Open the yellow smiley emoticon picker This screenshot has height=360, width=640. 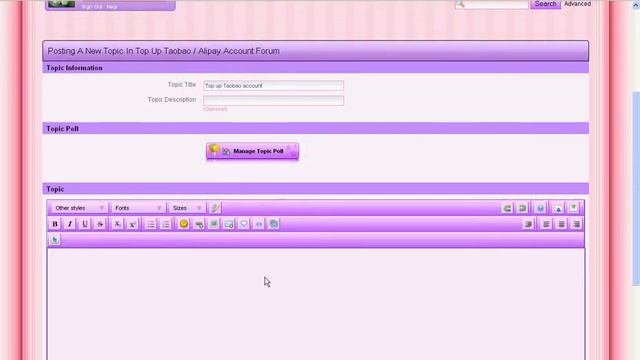184,224
